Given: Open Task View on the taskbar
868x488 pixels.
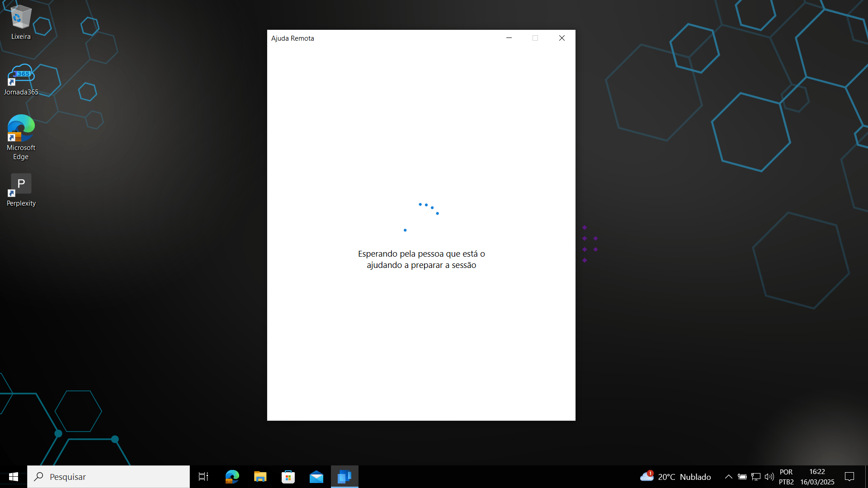Looking at the screenshot, I should click(x=203, y=477).
